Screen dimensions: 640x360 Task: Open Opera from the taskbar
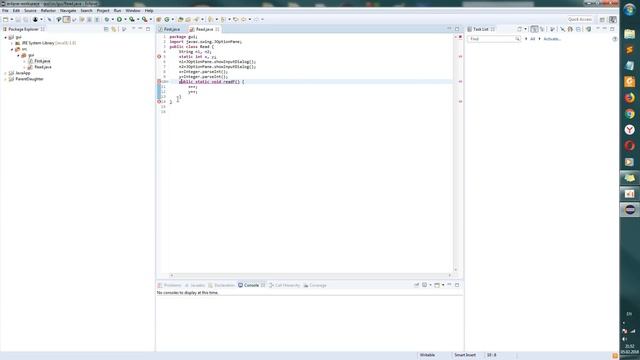pos(629,146)
